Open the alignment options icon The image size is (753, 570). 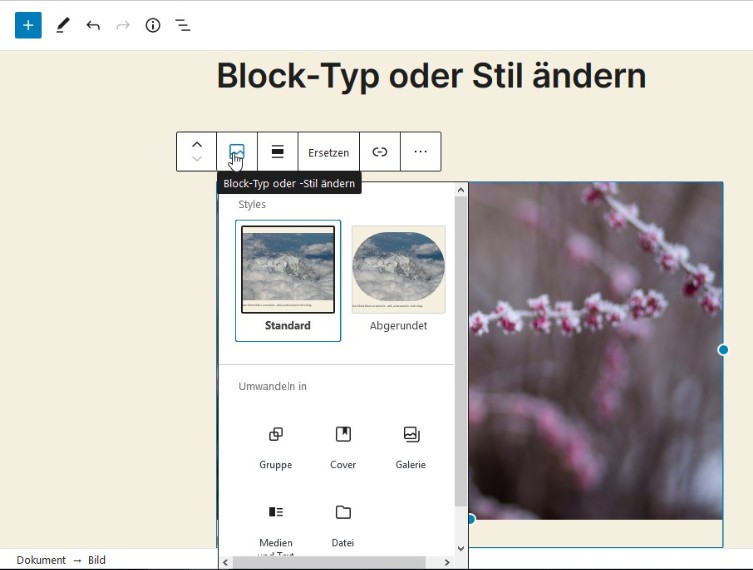[x=278, y=152]
